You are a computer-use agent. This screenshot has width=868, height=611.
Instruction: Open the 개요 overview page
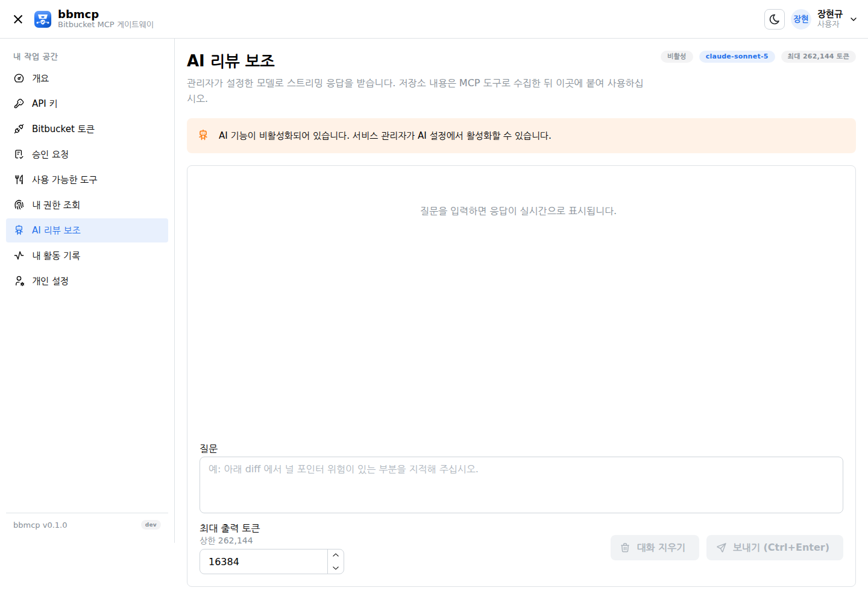pos(87,78)
